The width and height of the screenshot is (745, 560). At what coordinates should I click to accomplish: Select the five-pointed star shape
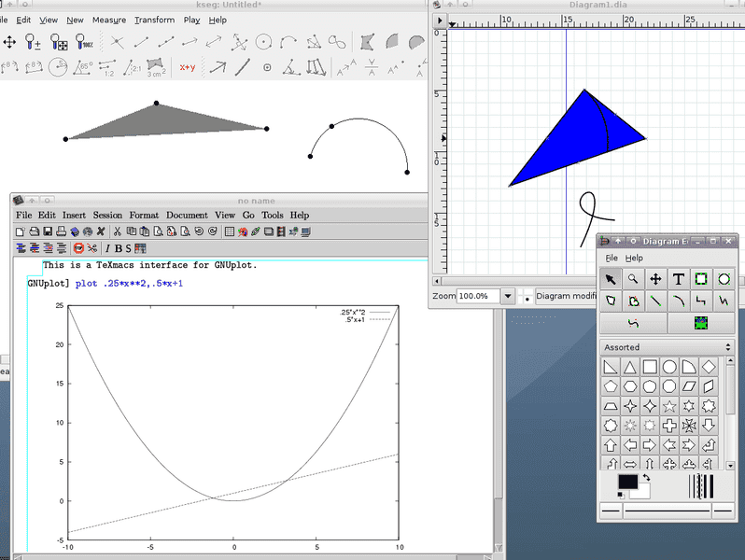[669, 406]
